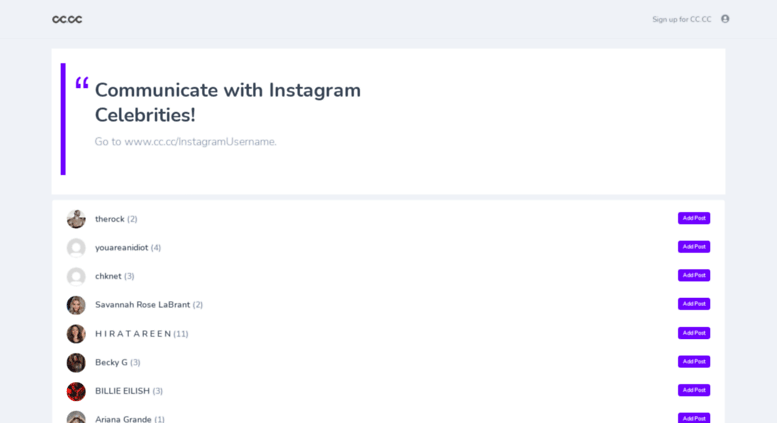Screen dimensions: 777x423
Task: Add Post for BILLIE EILISH
Action: (694, 390)
